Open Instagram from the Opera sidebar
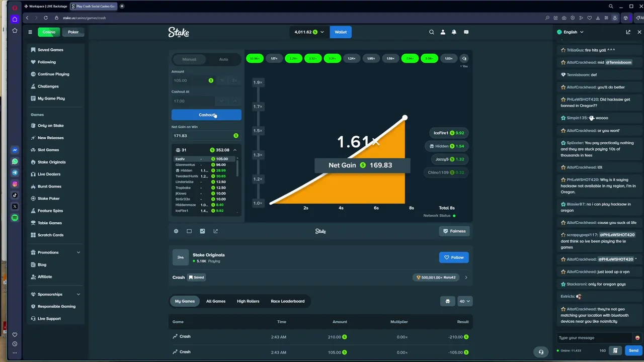The width and height of the screenshot is (644, 362). (x=15, y=184)
